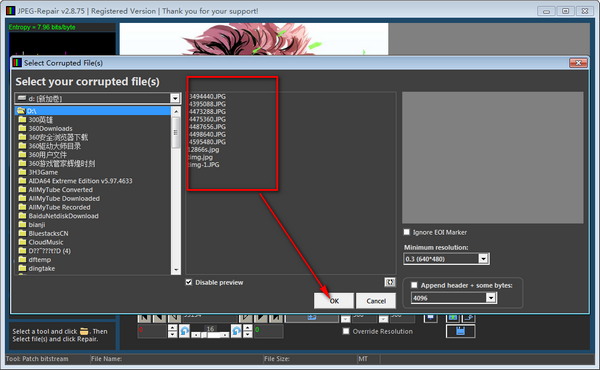Image resolution: width=600 pixels, height=370 pixels.
Task: Click the OK button
Action: 334,301
